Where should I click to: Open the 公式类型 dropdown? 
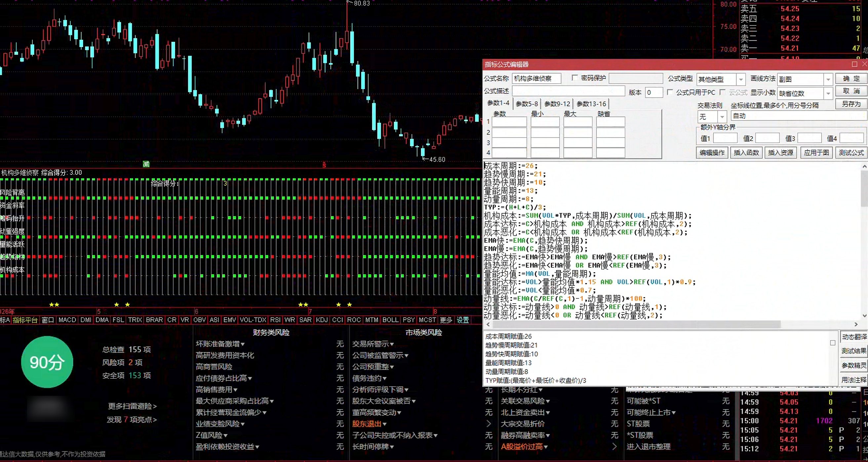coord(741,80)
